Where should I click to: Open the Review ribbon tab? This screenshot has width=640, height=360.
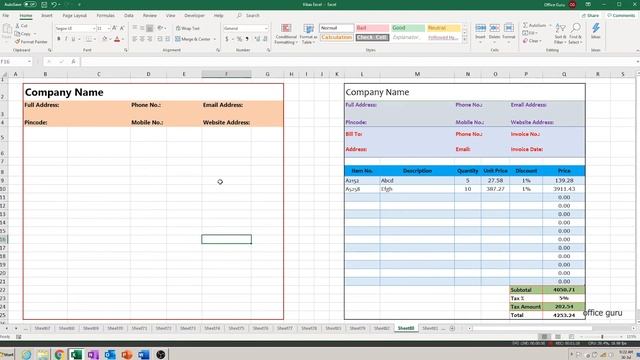point(149,16)
